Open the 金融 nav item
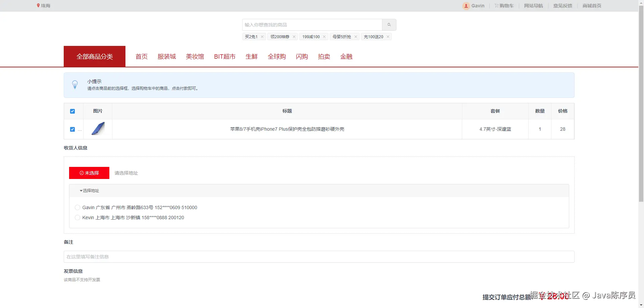Image resolution: width=644 pixels, height=308 pixels. pyautogui.click(x=346, y=57)
